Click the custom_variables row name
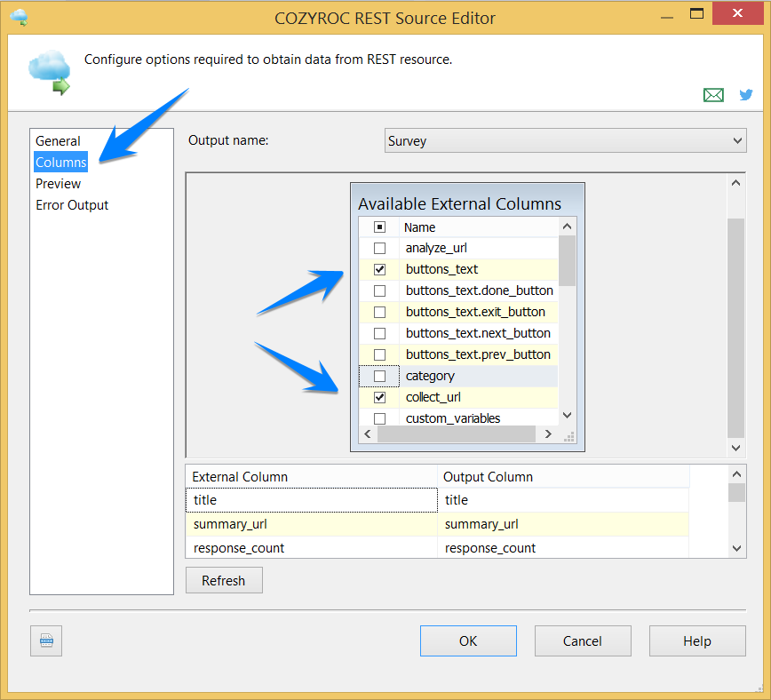This screenshot has height=700, width=771. [453, 418]
